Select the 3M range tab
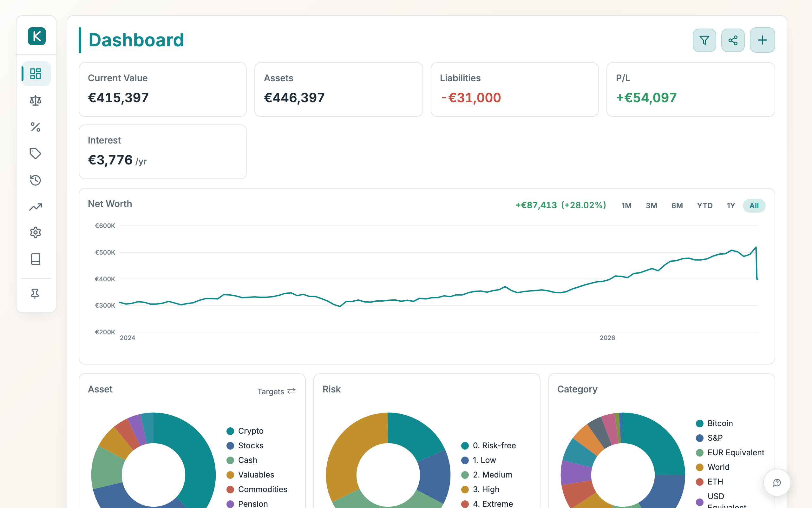Image resolution: width=812 pixels, height=508 pixels. click(651, 206)
